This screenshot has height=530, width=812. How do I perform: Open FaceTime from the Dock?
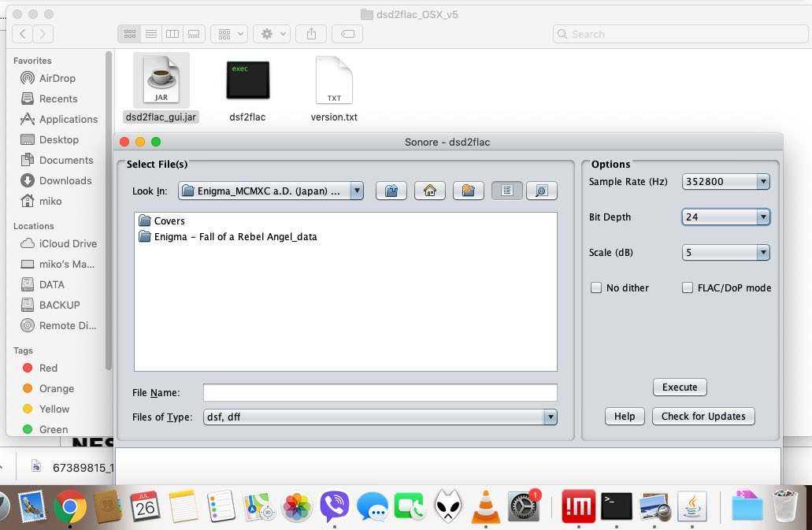point(410,506)
